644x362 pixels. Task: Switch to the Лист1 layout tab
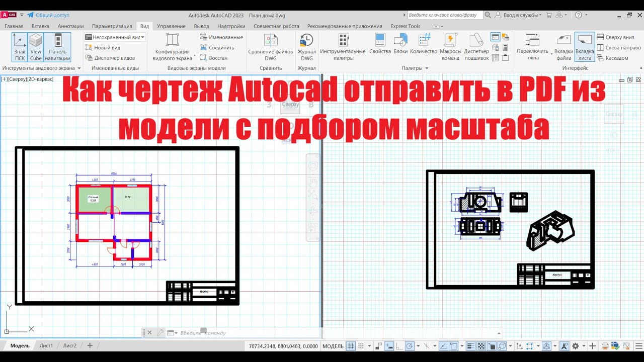point(46,345)
